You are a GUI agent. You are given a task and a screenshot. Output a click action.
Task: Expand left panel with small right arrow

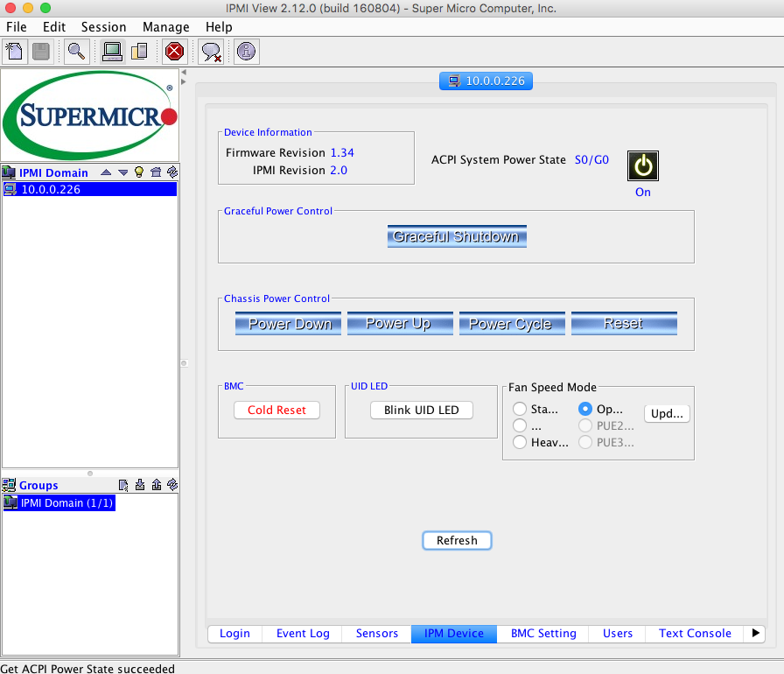pyautogui.click(x=184, y=82)
